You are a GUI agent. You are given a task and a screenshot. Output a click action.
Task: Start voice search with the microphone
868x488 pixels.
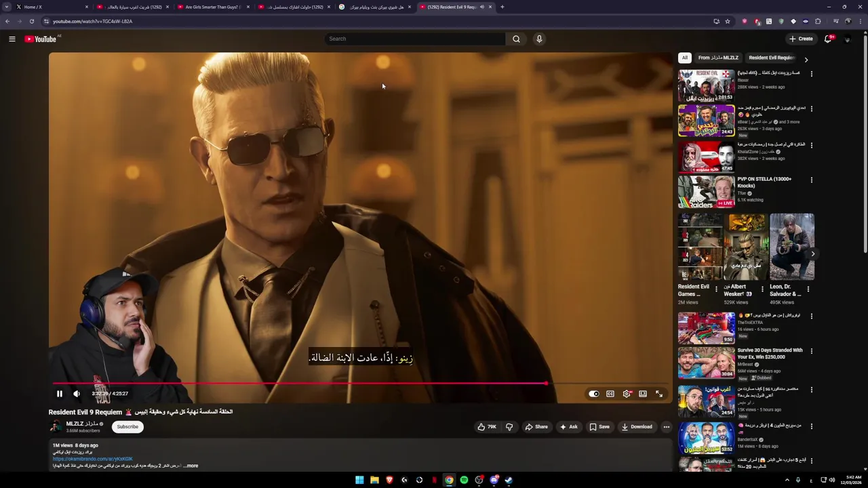tap(539, 39)
